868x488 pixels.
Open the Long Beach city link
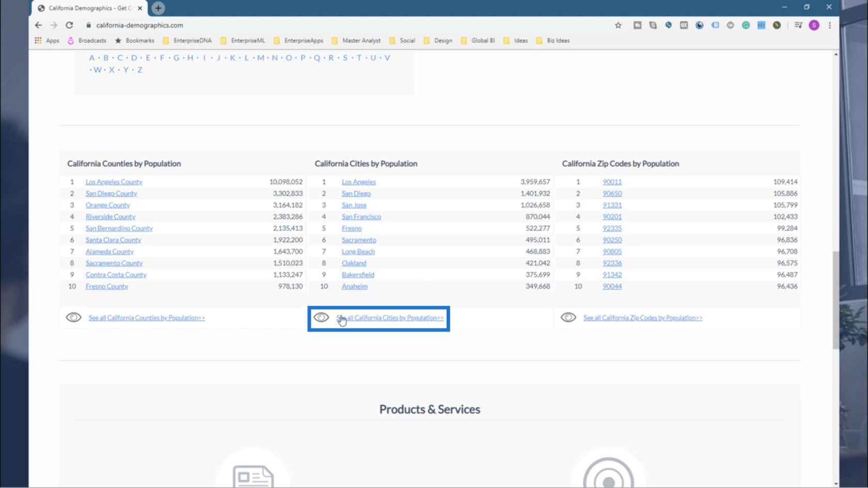[x=358, y=251]
